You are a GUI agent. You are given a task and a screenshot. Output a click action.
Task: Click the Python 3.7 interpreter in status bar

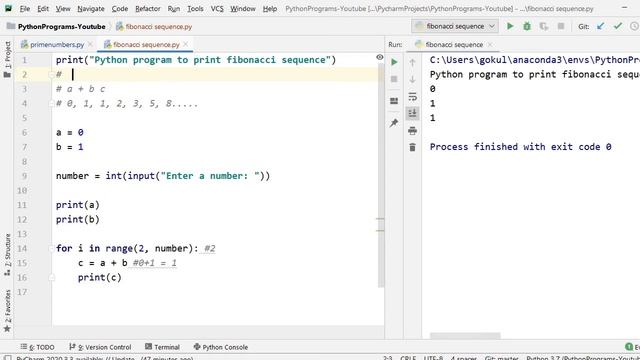pos(583,358)
